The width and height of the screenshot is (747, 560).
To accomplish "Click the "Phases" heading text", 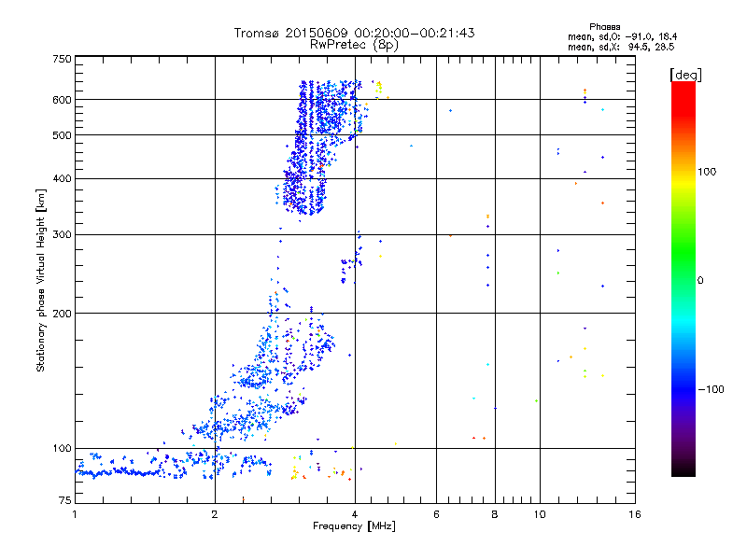I will click(x=604, y=27).
